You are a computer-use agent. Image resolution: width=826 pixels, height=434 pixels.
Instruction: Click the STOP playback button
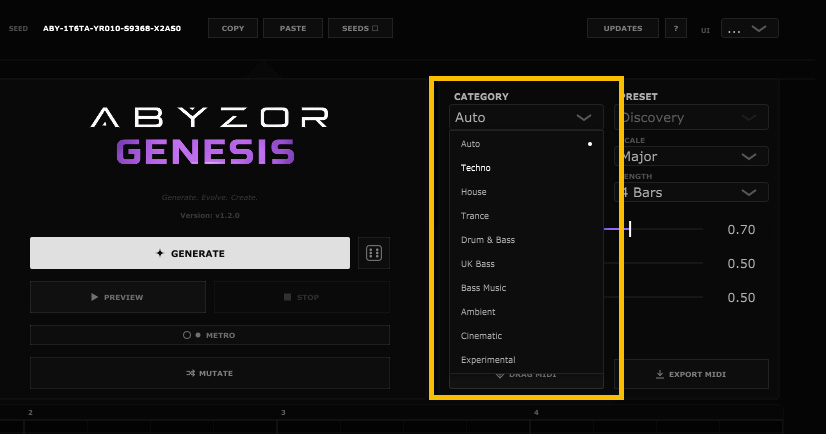[302, 297]
